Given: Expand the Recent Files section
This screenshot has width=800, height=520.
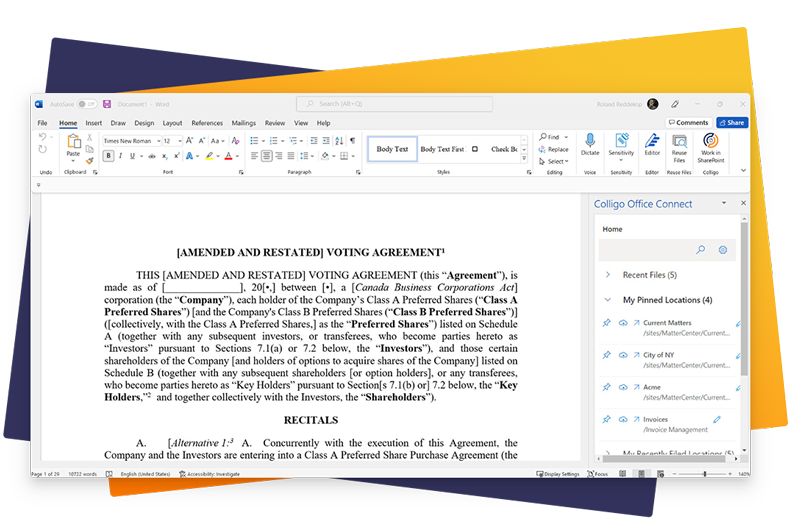Looking at the screenshot, I should pyautogui.click(x=607, y=274).
